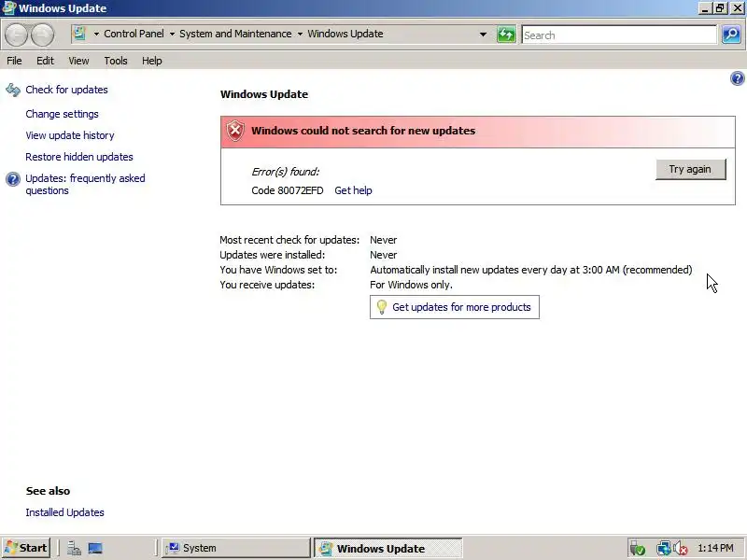The height and width of the screenshot is (560, 747).
Task: Click the red error shield icon
Action: [235, 131]
